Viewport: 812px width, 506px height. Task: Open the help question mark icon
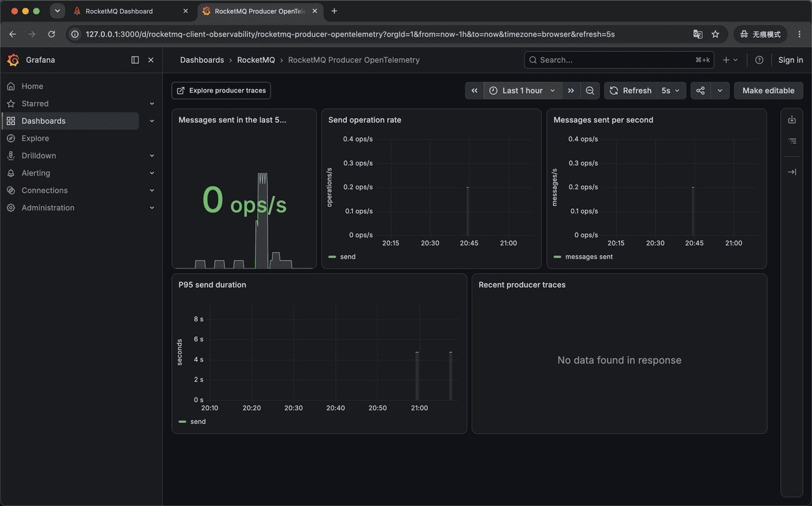(x=759, y=60)
